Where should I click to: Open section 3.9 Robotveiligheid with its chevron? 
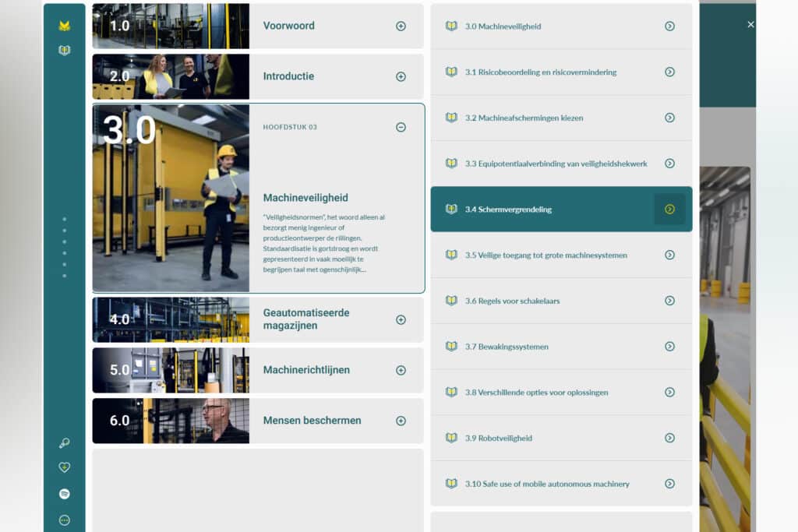[x=669, y=438]
